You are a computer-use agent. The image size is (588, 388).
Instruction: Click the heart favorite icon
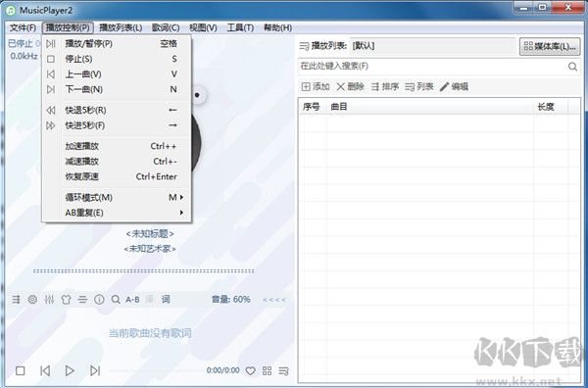[x=250, y=370]
